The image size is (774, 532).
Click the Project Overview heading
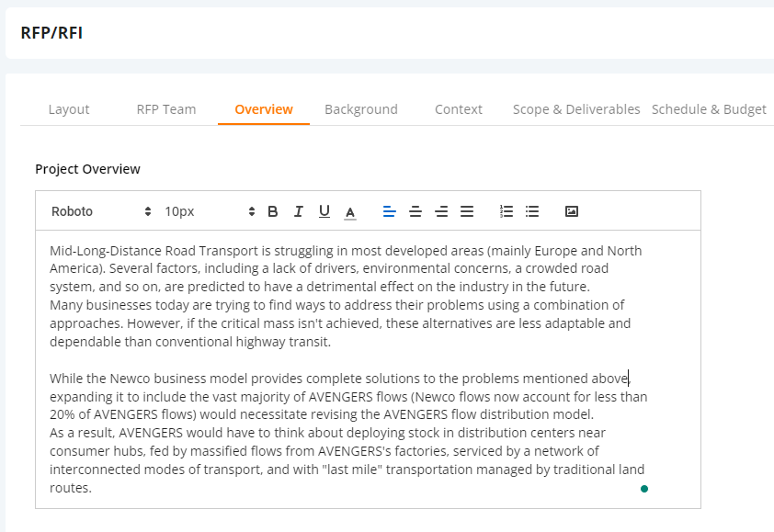(88, 169)
